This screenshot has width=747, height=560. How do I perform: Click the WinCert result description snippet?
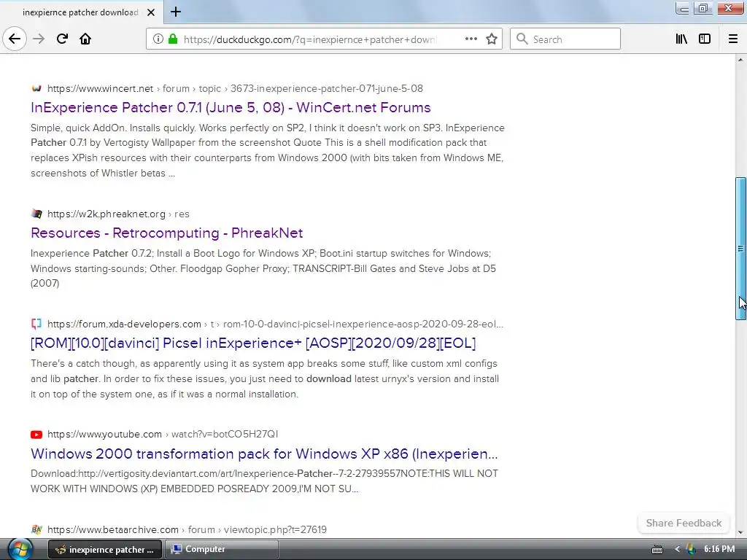pos(268,150)
